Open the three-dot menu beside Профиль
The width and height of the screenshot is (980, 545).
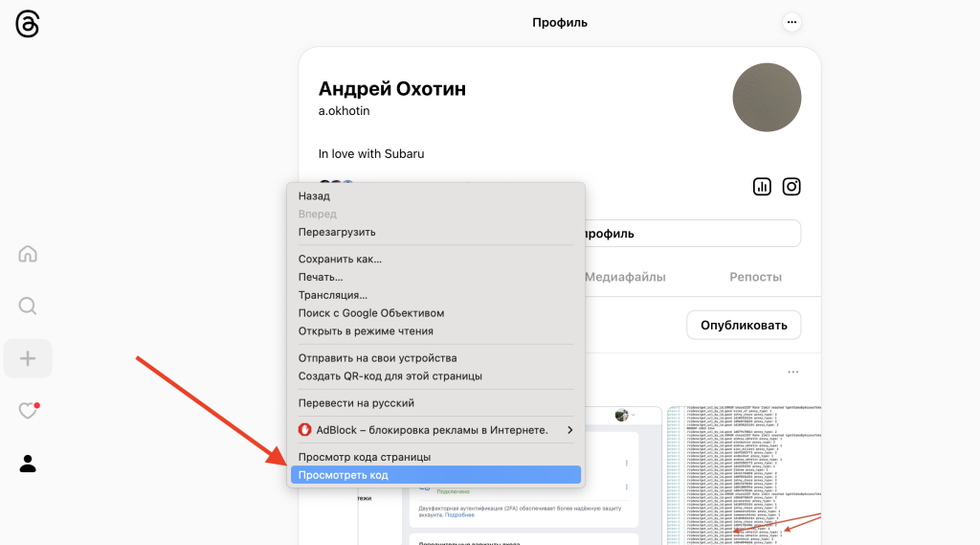coord(791,22)
